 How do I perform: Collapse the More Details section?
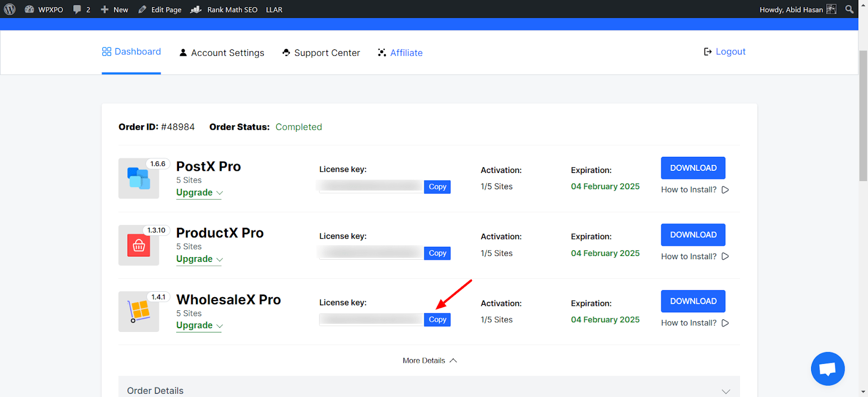pyautogui.click(x=430, y=361)
